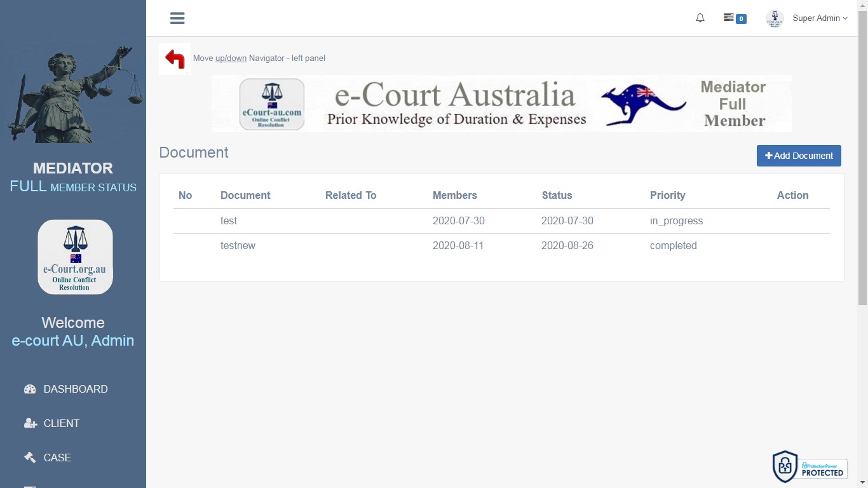Viewport: 868px width, 488px height.
Task: Expand the Super Admin user dropdown
Action: pyautogui.click(x=820, y=18)
